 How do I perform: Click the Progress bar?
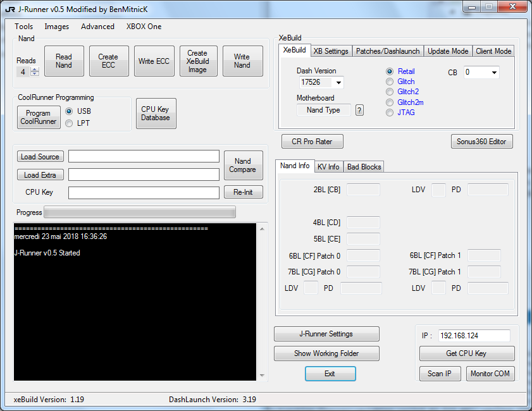click(x=140, y=212)
